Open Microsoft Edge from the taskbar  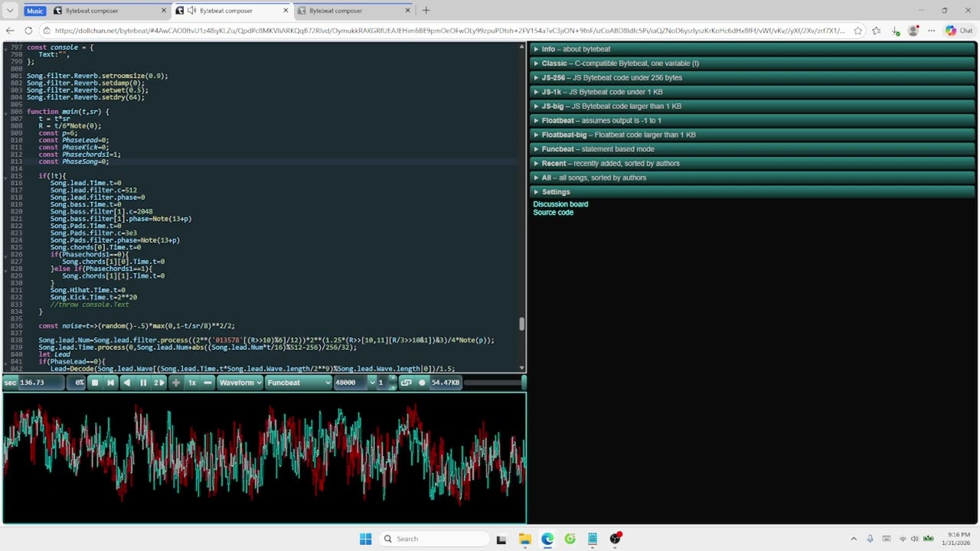547,539
